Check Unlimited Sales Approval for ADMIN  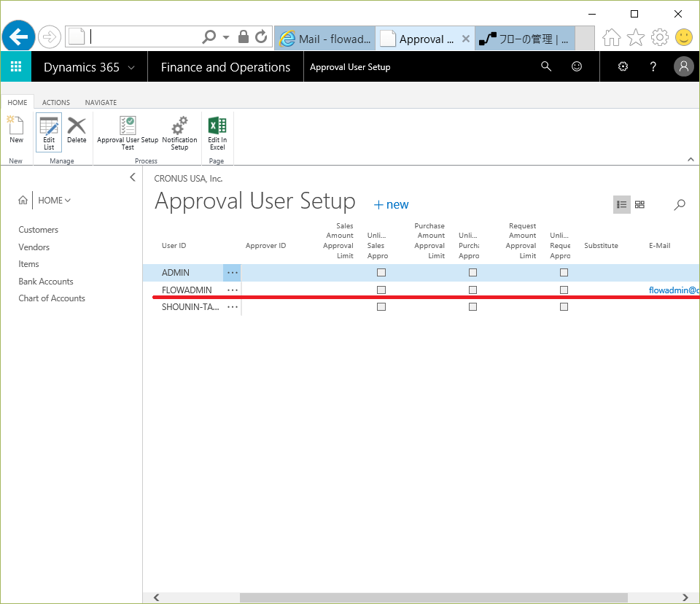click(x=381, y=273)
